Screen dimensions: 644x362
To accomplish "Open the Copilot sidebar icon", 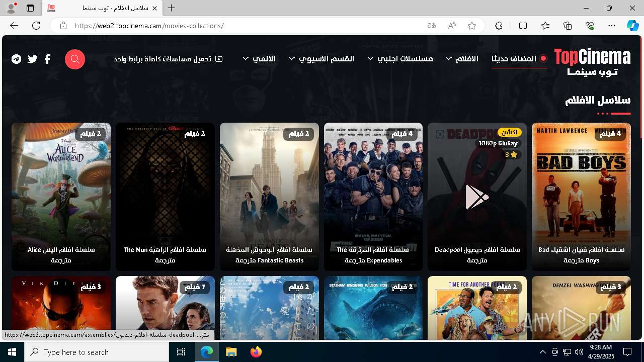I will 632,26.
